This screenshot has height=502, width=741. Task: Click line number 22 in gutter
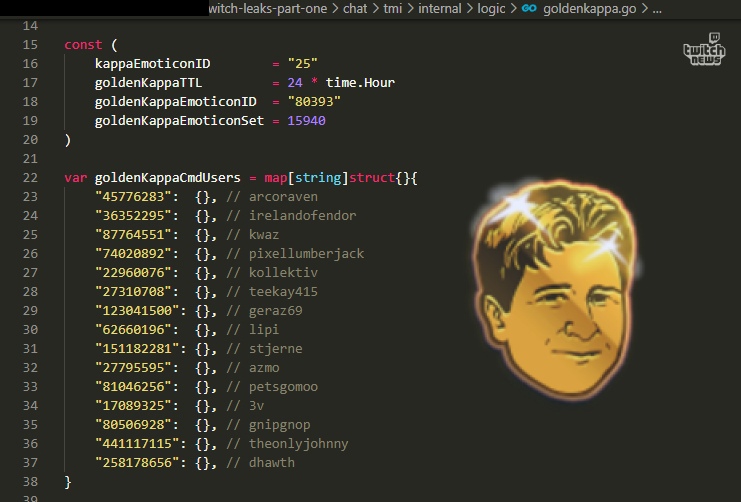30,177
